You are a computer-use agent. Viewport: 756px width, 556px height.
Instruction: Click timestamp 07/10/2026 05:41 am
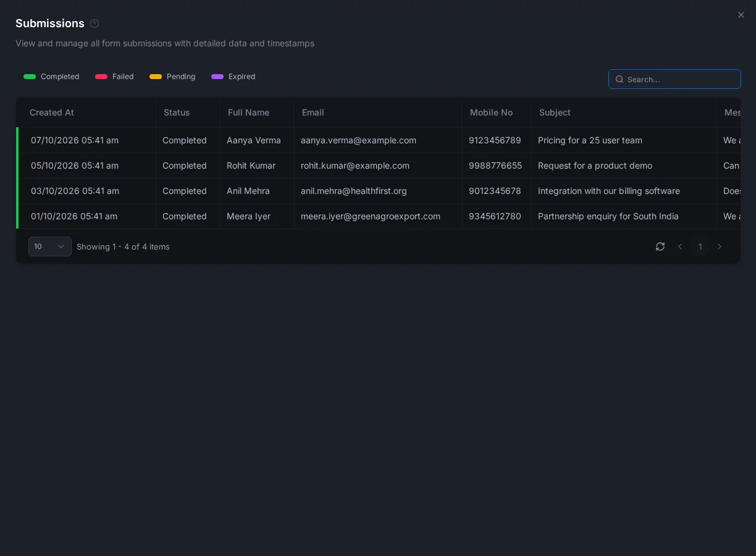point(75,140)
